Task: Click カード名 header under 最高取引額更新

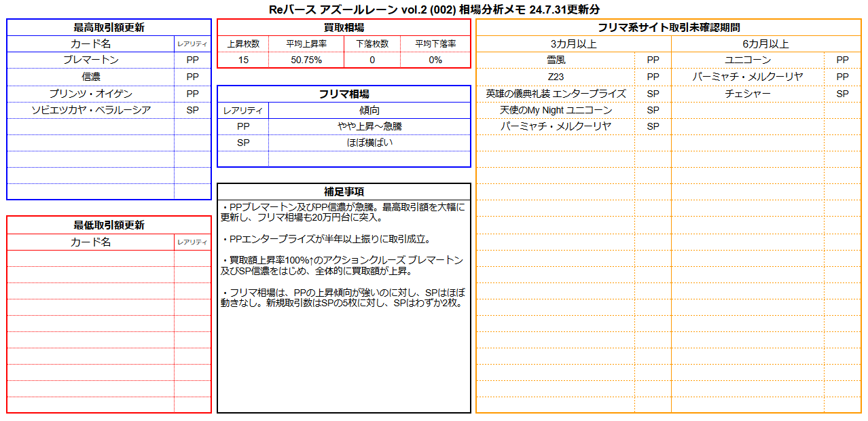Action: [x=90, y=43]
